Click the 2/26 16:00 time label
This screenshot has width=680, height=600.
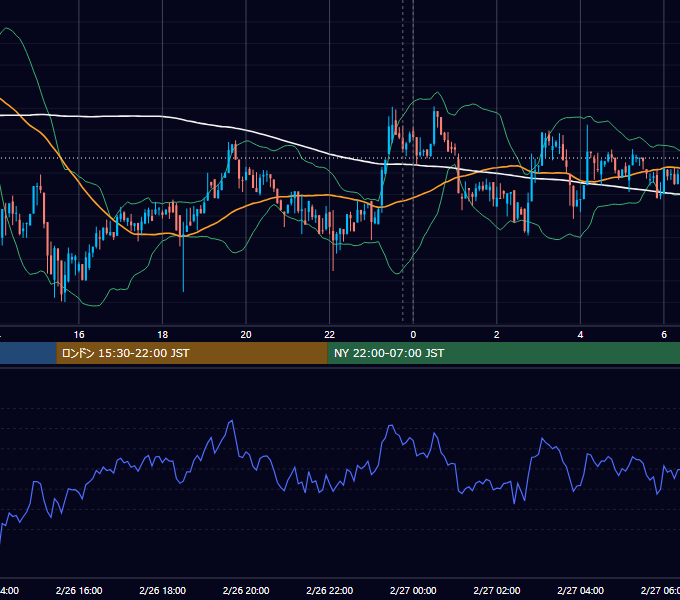79,590
